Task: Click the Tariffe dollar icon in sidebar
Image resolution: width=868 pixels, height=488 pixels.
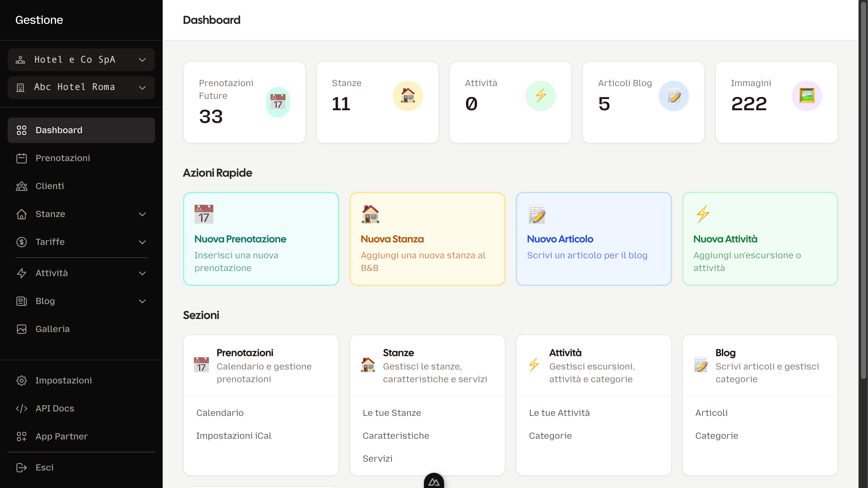Action: coord(22,242)
